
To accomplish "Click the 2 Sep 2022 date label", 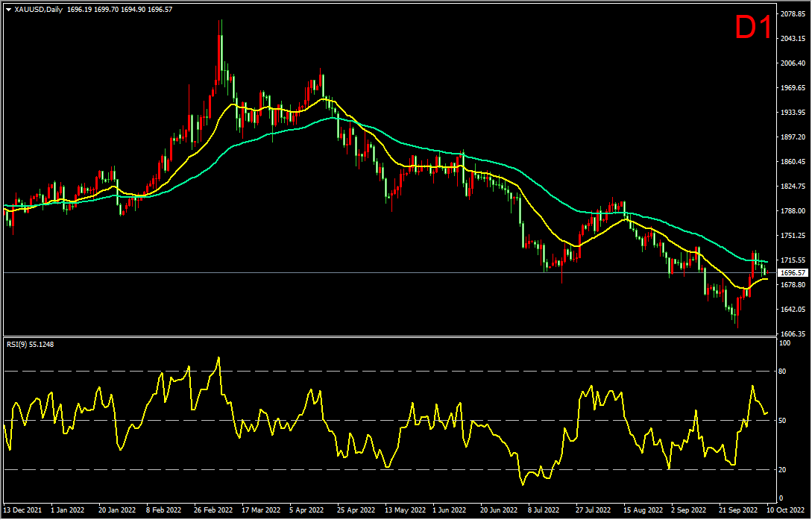I will pyautogui.click(x=688, y=510).
